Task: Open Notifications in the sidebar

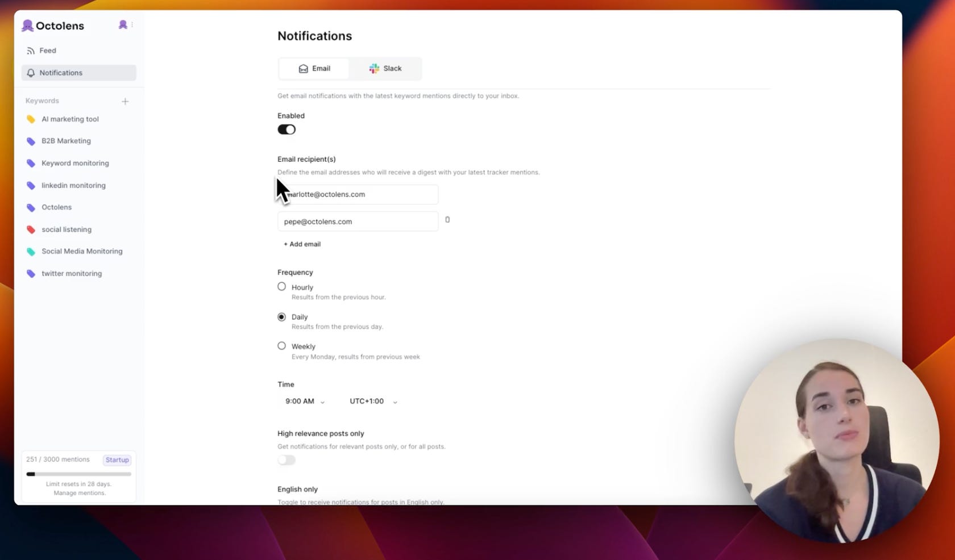Action: (x=78, y=73)
